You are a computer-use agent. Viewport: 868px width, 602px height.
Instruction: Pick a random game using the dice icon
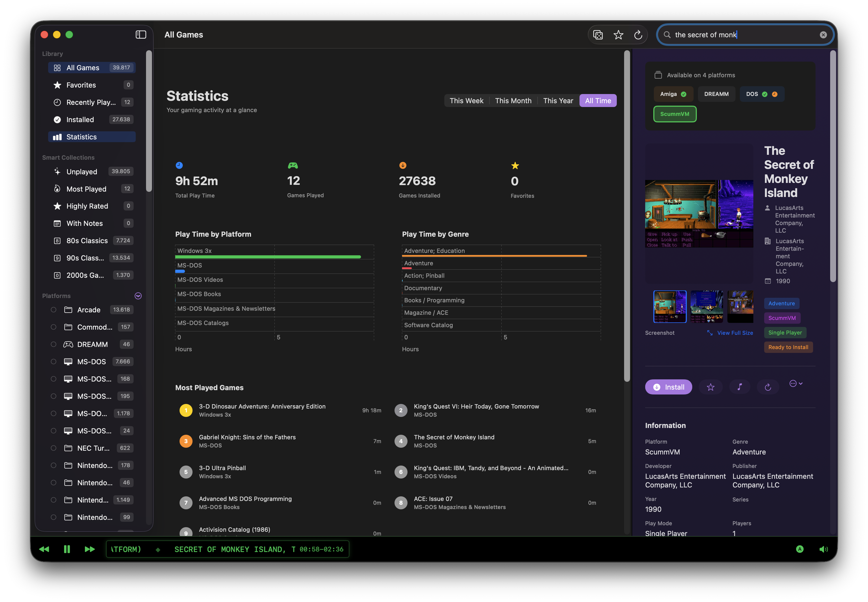598,34
